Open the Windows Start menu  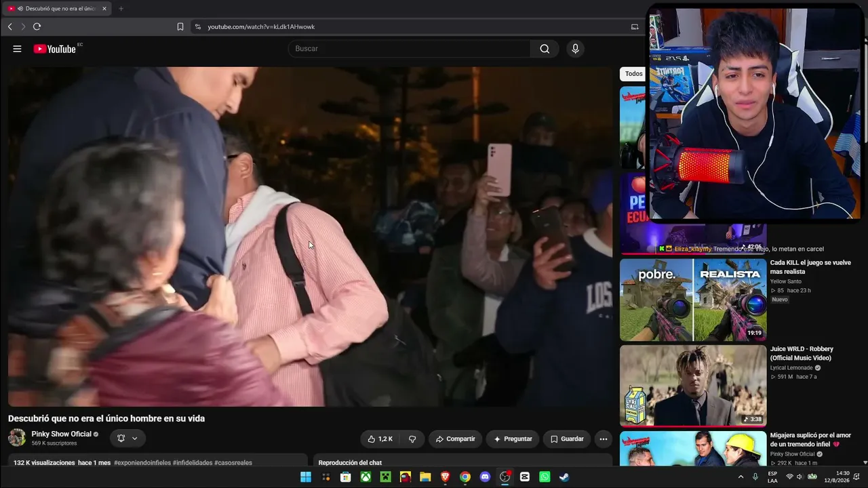tap(306, 477)
